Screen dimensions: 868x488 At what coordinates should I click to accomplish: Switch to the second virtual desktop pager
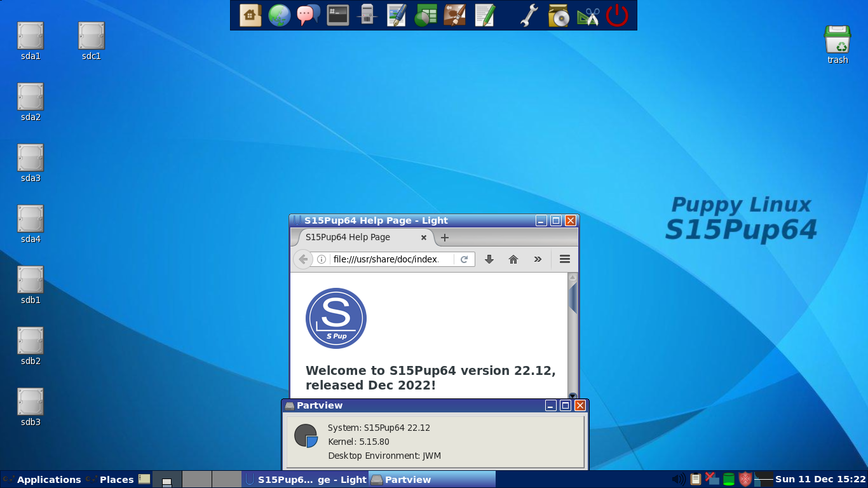tap(197, 480)
